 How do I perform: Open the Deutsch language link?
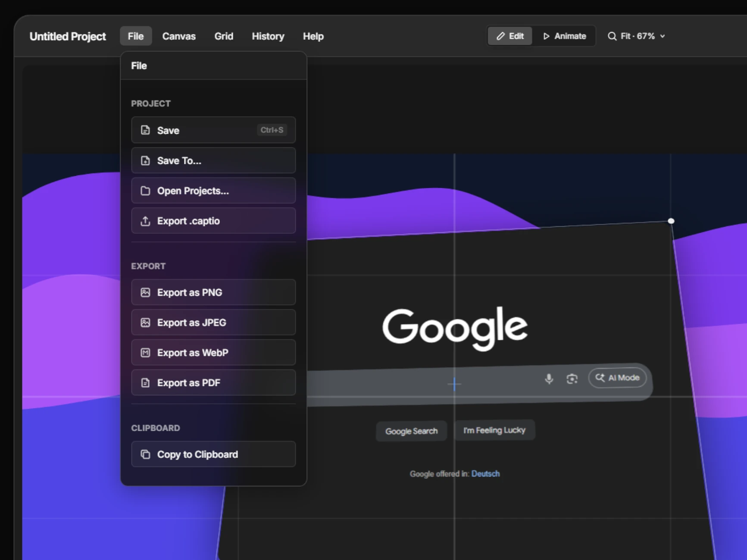(485, 473)
